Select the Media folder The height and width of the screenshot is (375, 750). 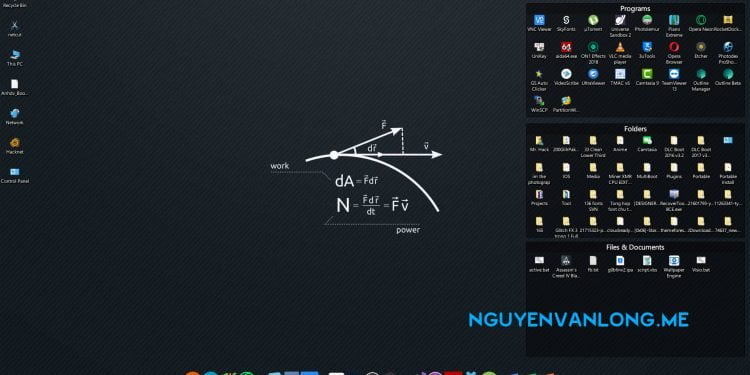click(593, 170)
